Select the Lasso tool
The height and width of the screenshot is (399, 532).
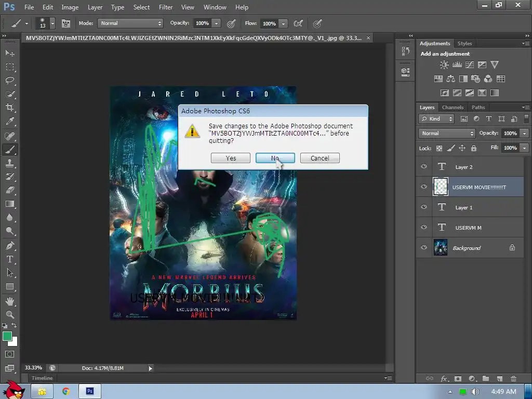(x=10, y=81)
